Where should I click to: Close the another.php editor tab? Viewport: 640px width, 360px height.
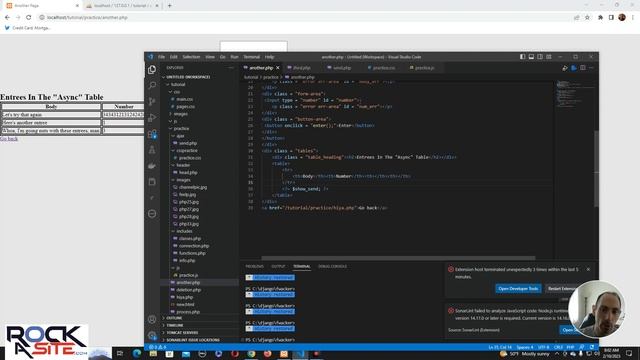pyautogui.click(x=278, y=68)
